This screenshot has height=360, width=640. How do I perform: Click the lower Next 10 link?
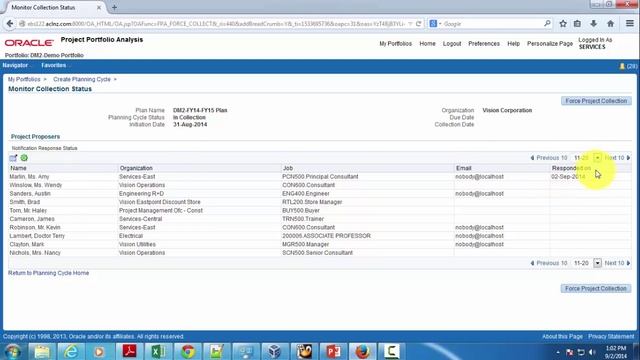pyautogui.click(x=614, y=263)
